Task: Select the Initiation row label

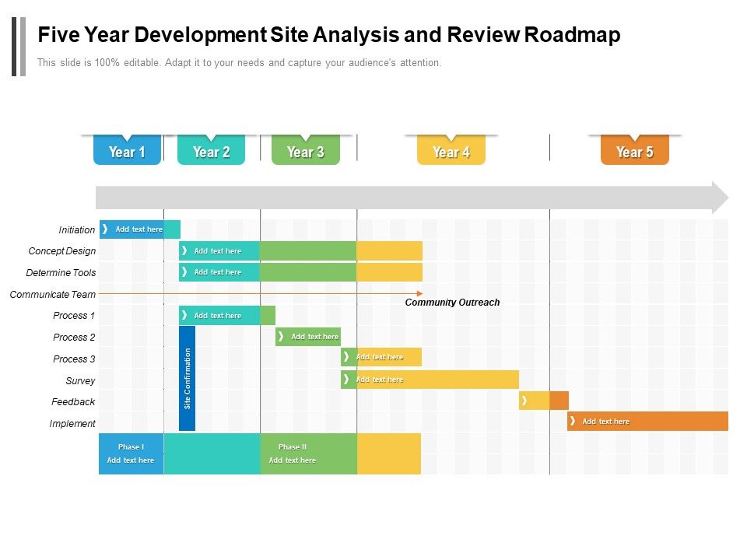Action: tap(77, 230)
